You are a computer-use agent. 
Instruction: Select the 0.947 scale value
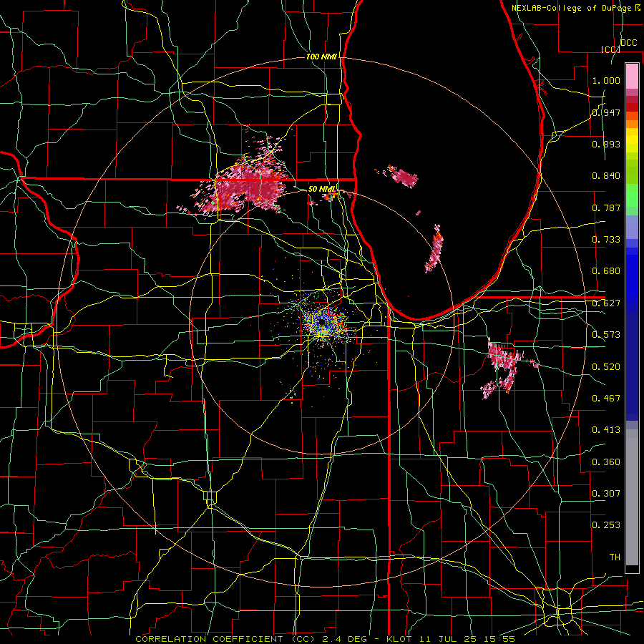(x=606, y=112)
